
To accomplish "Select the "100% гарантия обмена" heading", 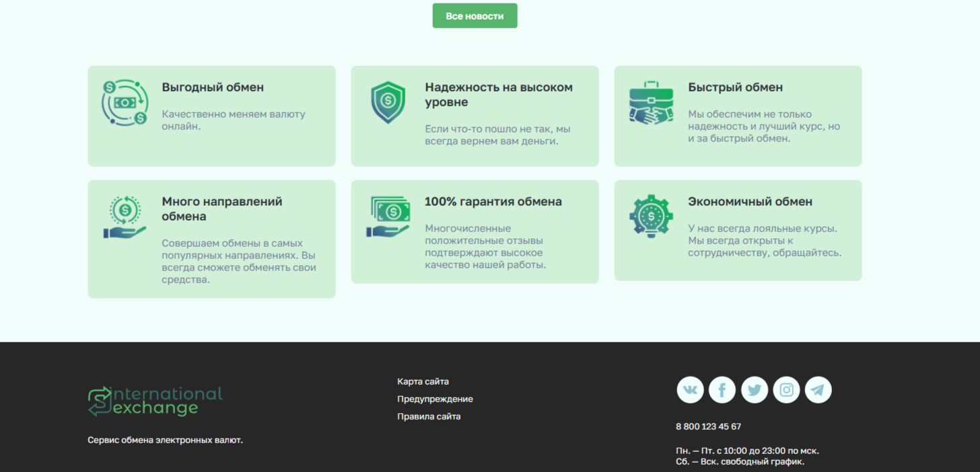I will point(493,202).
